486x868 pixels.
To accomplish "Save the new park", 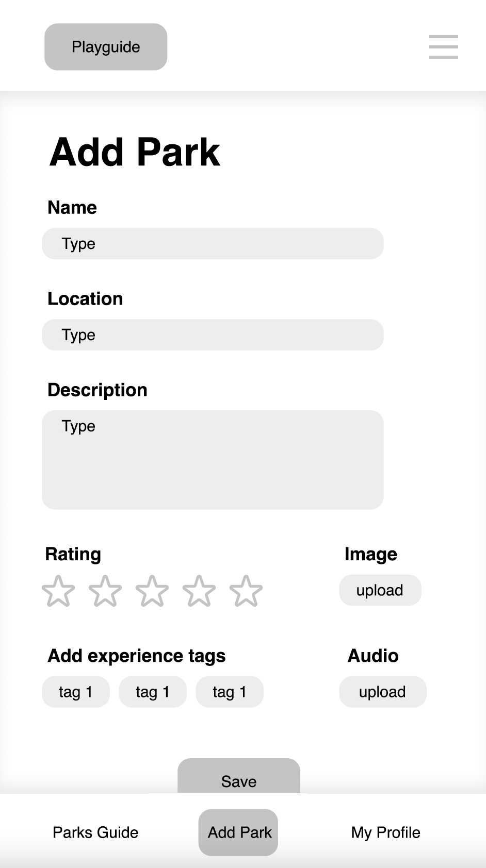I will 239,777.
